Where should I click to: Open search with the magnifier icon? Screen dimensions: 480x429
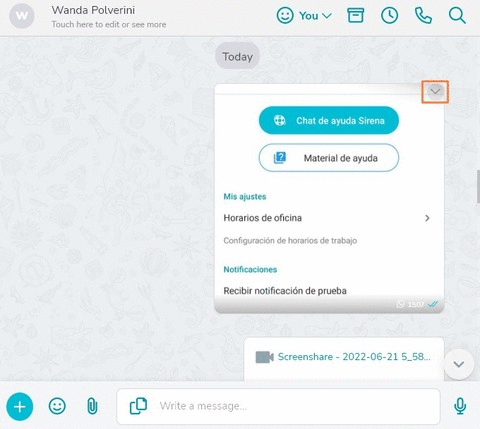(457, 16)
